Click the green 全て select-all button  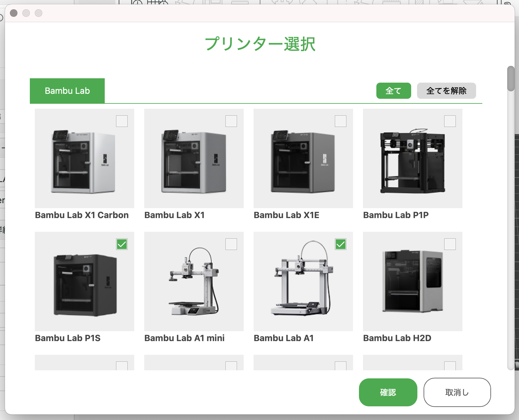394,91
